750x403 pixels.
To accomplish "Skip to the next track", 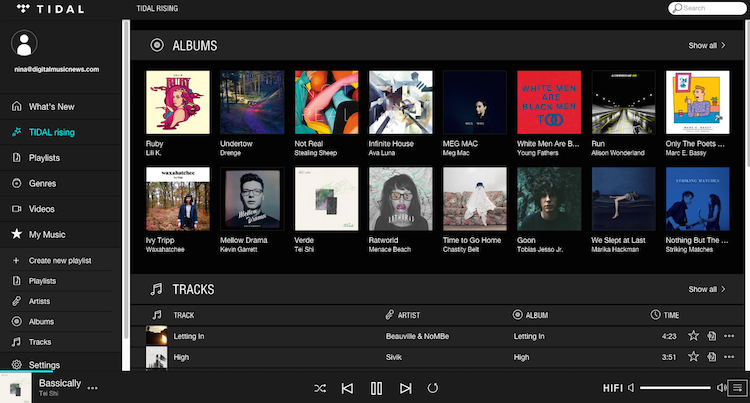I will pos(405,388).
